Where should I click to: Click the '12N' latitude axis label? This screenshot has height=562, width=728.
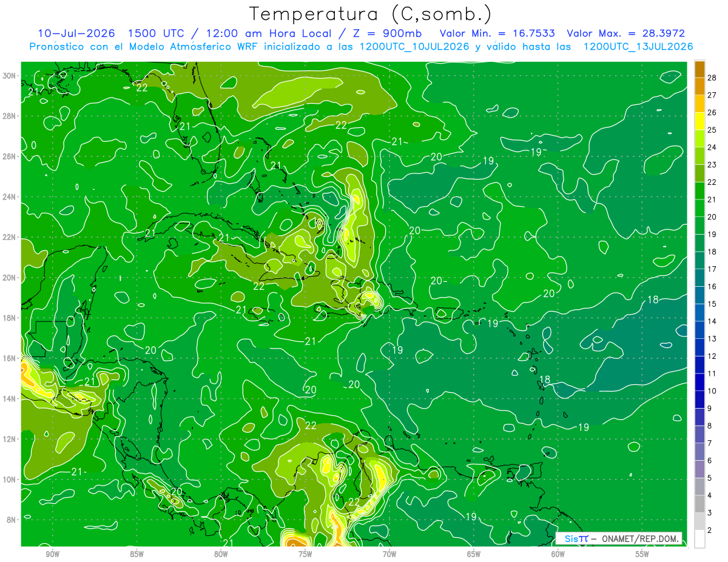pos(9,439)
